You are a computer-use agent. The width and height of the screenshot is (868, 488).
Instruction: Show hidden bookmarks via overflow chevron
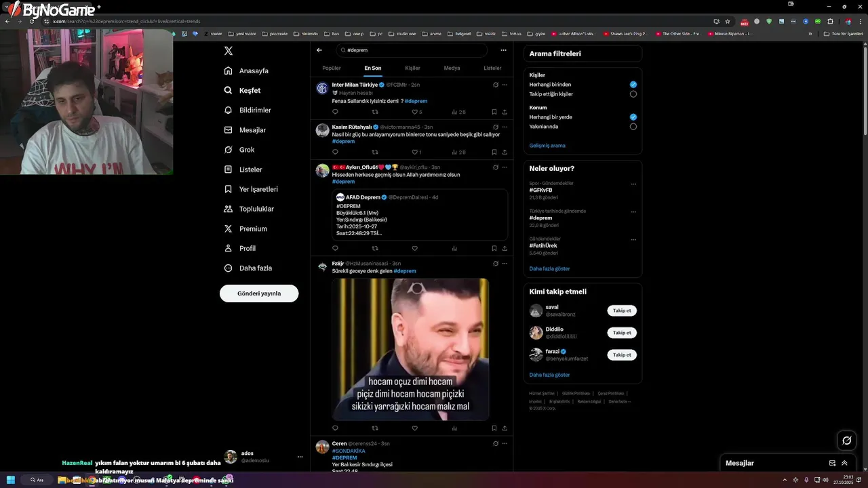point(810,33)
